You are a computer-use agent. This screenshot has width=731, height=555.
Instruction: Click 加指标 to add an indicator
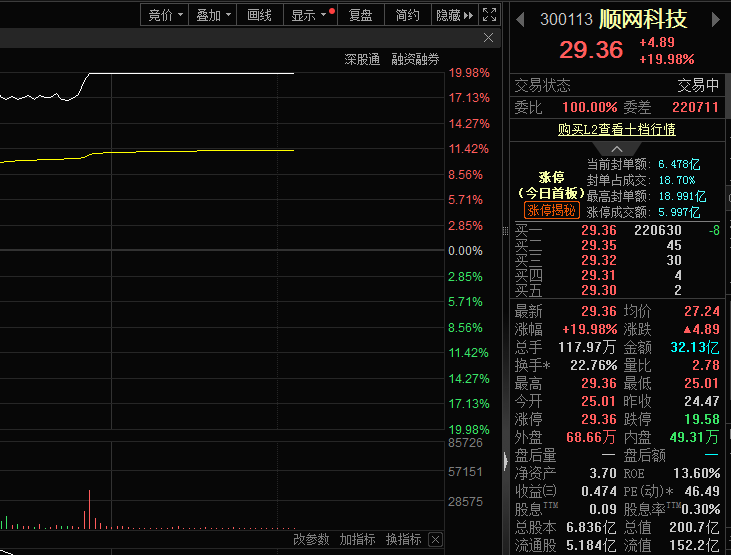[357, 540]
